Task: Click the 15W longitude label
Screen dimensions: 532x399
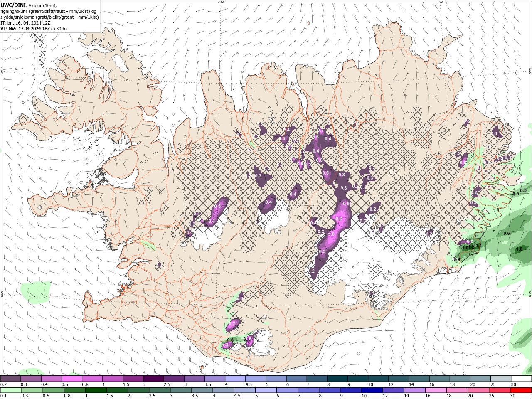Action: tap(440, 2)
